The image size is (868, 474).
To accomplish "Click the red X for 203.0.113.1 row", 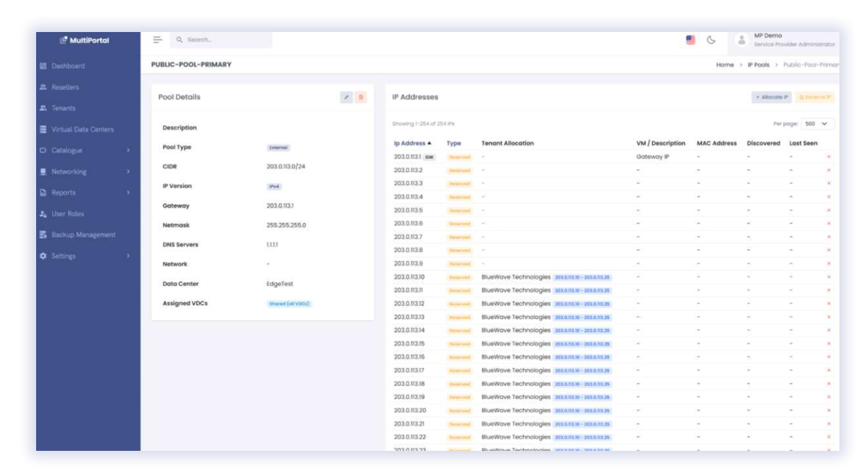I will (x=828, y=157).
